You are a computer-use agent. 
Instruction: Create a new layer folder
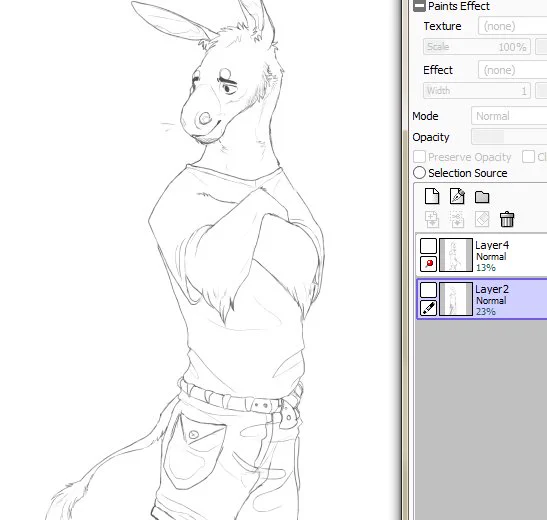pos(482,197)
